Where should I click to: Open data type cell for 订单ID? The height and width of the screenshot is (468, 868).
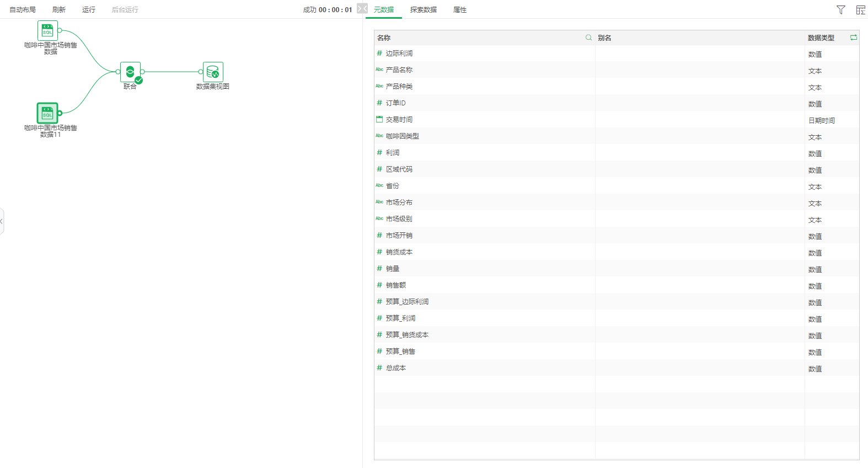[x=815, y=104]
